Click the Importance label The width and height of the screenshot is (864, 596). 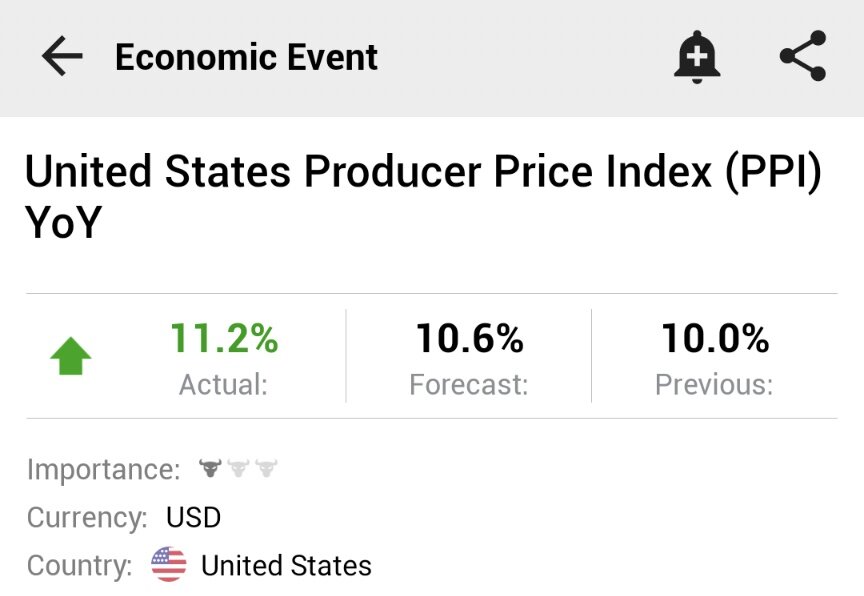click(104, 469)
